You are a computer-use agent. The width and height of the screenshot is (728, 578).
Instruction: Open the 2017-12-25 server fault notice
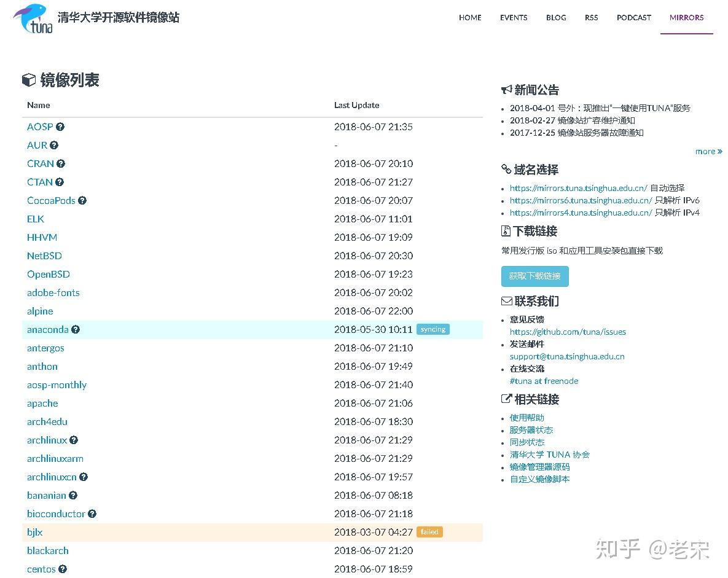pyautogui.click(x=576, y=133)
